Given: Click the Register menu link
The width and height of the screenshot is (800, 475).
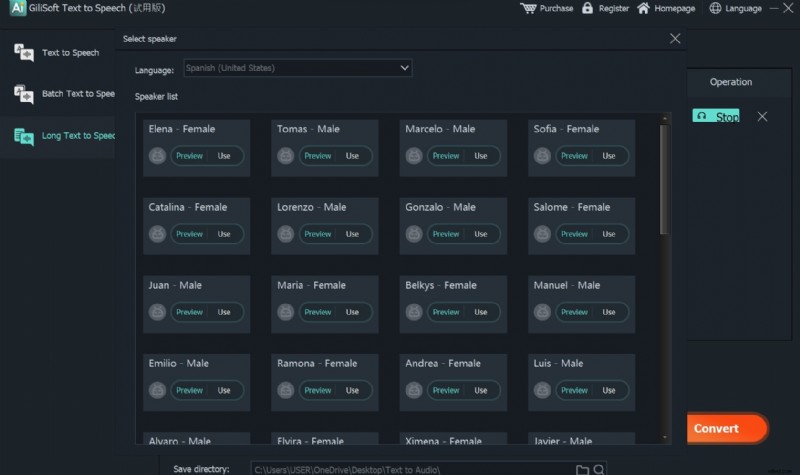Looking at the screenshot, I should [x=614, y=8].
